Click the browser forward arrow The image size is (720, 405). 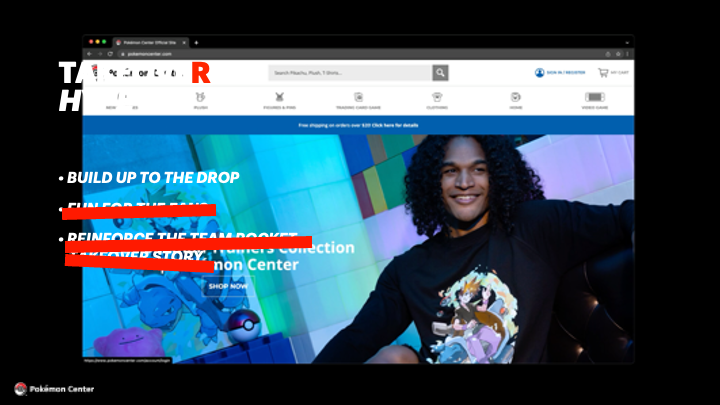tap(100, 54)
